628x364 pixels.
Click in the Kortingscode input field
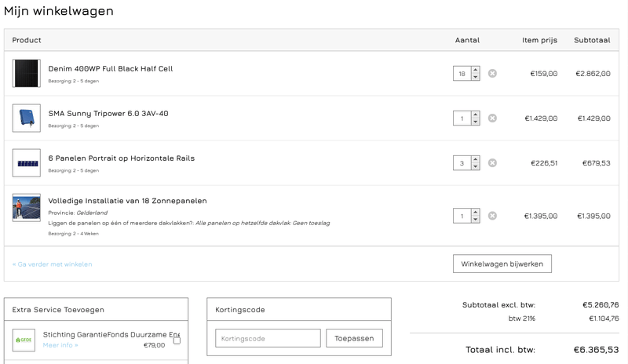point(268,338)
